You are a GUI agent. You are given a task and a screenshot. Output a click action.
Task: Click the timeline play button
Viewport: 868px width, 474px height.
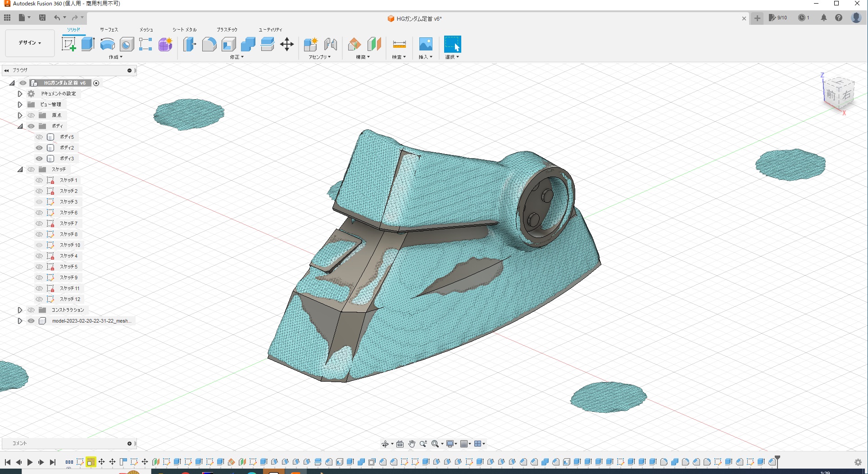coord(30,462)
